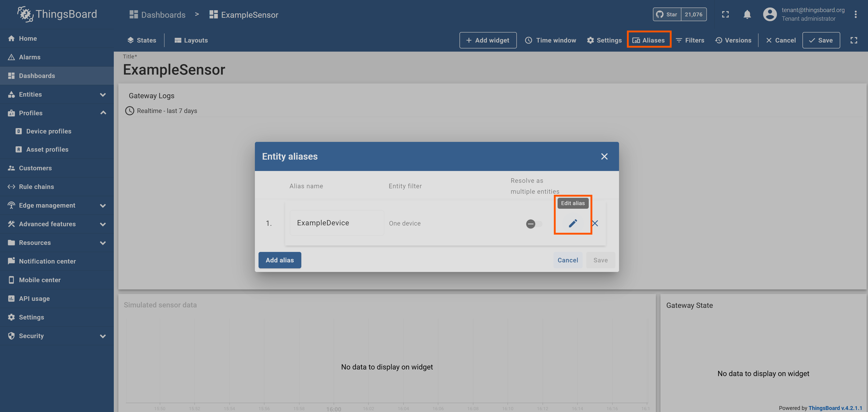The height and width of the screenshot is (412, 868).
Task: Open dashboard Filters
Action: coord(690,40)
